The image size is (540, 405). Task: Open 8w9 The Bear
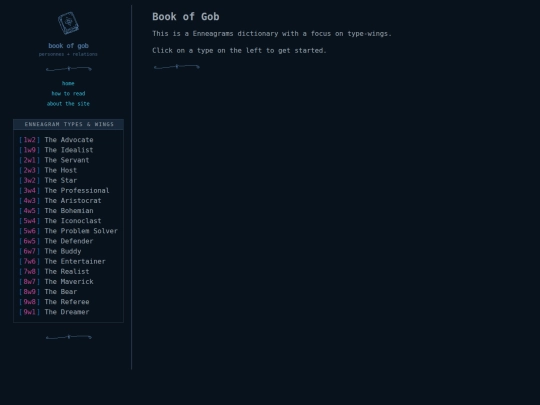(48, 292)
